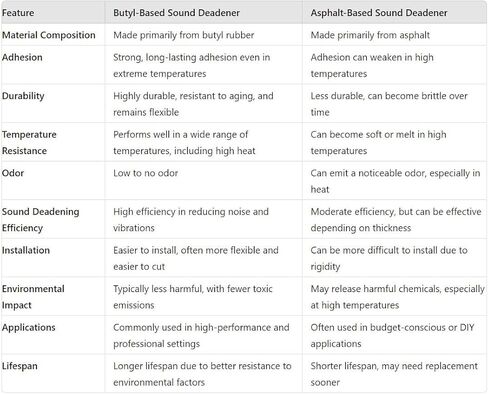
Task: Select the Asphalt-Based Sound Deadener header
Action: pos(379,13)
